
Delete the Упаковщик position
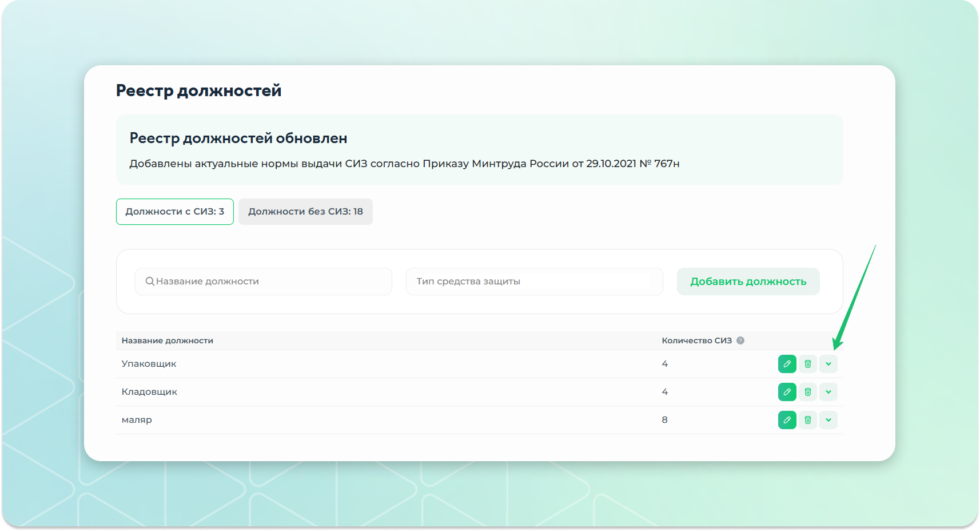(x=807, y=364)
